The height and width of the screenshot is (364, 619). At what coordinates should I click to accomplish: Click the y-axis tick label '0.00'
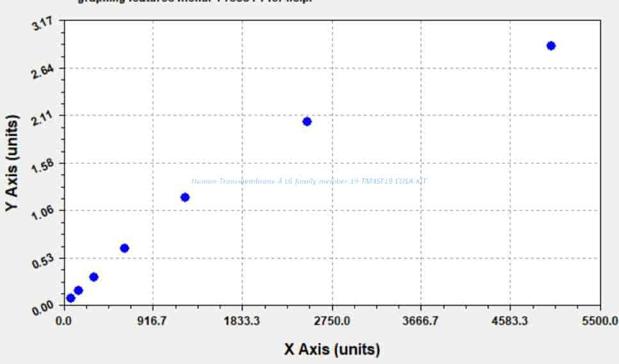click(x=43, y=308)
